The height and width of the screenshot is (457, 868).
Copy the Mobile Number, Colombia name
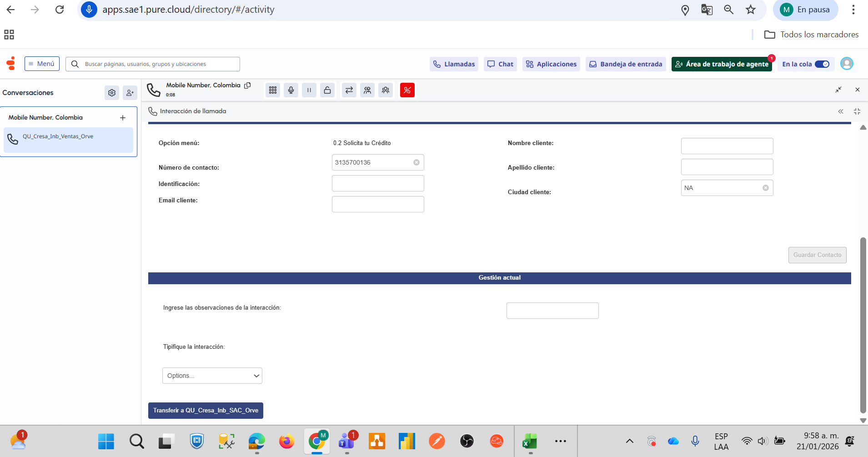(247, 85)
